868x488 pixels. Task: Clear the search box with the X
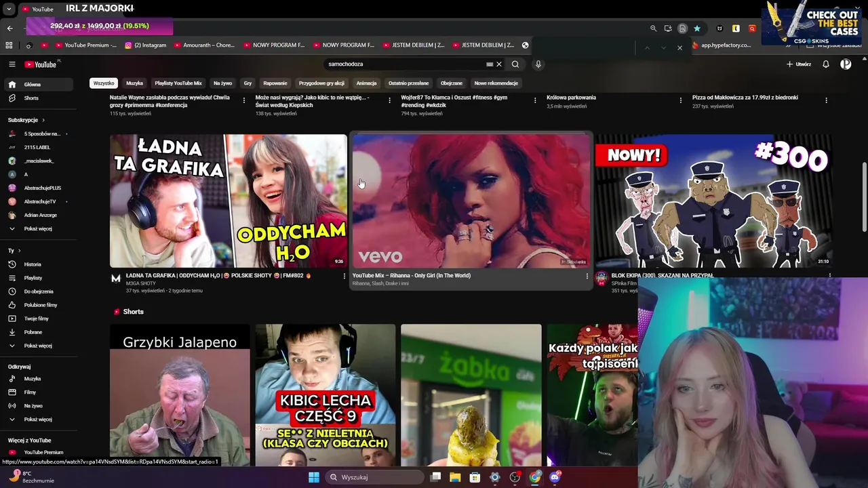499,64
